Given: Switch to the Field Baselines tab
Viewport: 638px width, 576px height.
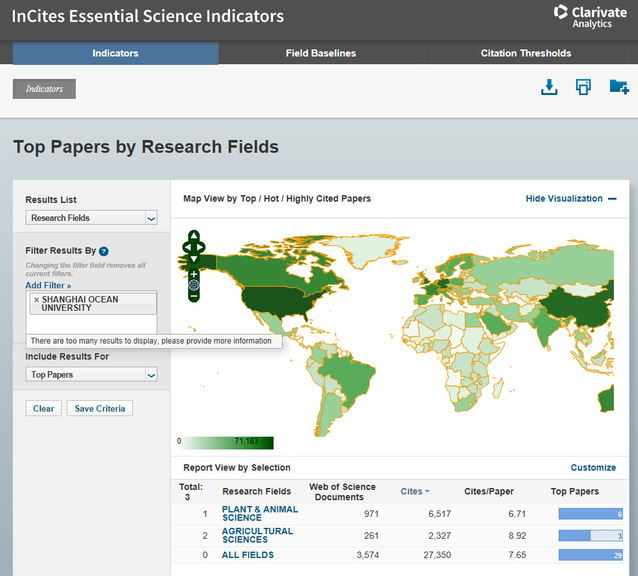Looking at the screenshot, I should (321, 53).
